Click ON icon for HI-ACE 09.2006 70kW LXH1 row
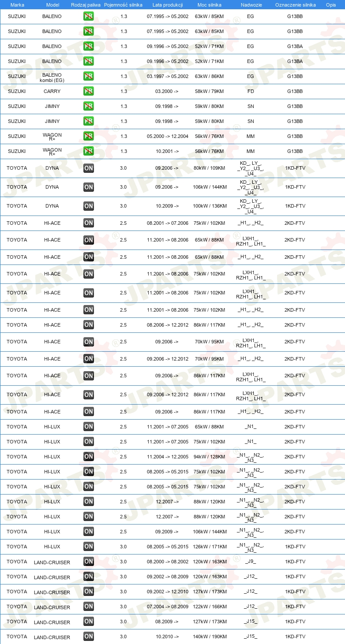 coord(89,342)
